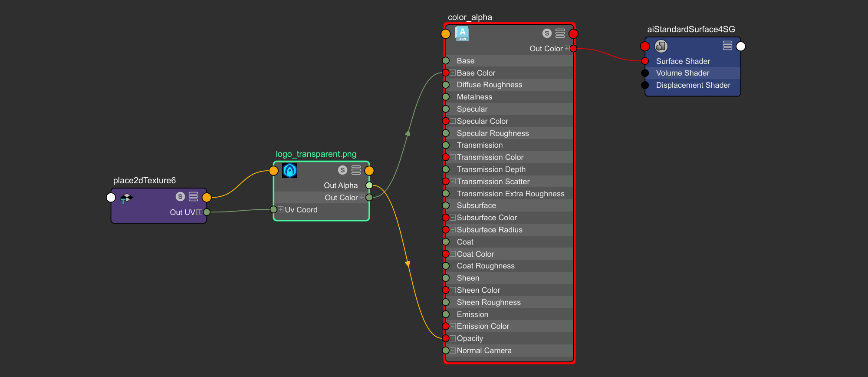Click the Surface Shader label
This screenshot has height=377, width=868.
click(683, 61)
